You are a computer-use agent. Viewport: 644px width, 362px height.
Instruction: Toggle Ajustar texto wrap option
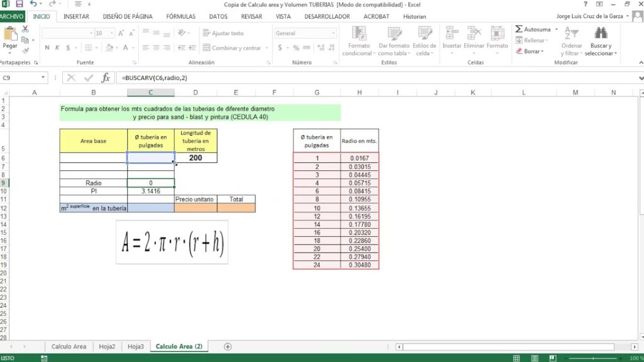click(x=223, y=33)
